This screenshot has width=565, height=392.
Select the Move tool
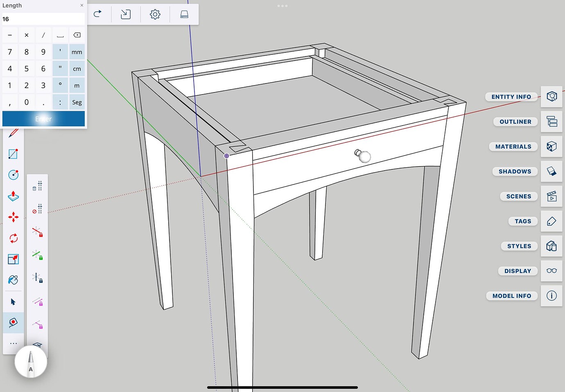click(13, 217)
